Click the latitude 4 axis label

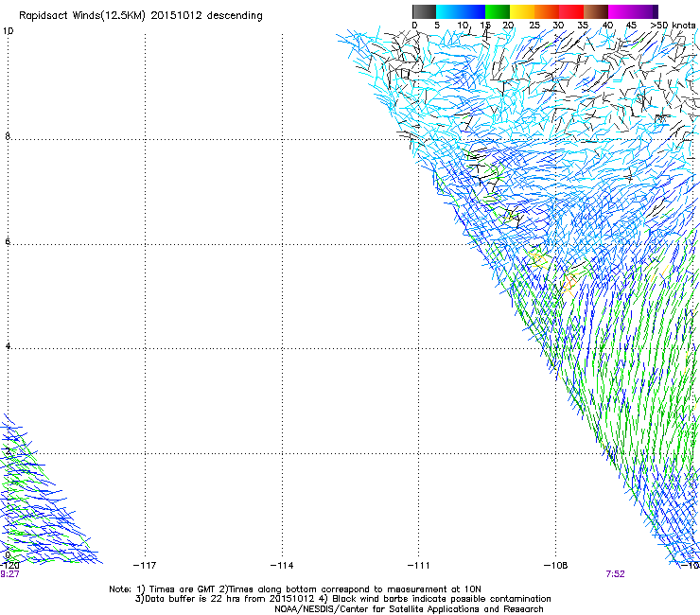[x=8, y=346]
